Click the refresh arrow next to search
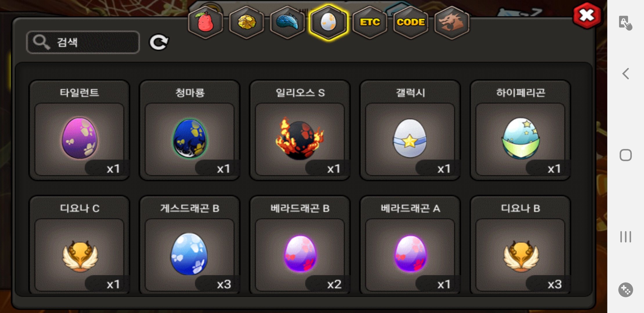 [x=159, y=43]
